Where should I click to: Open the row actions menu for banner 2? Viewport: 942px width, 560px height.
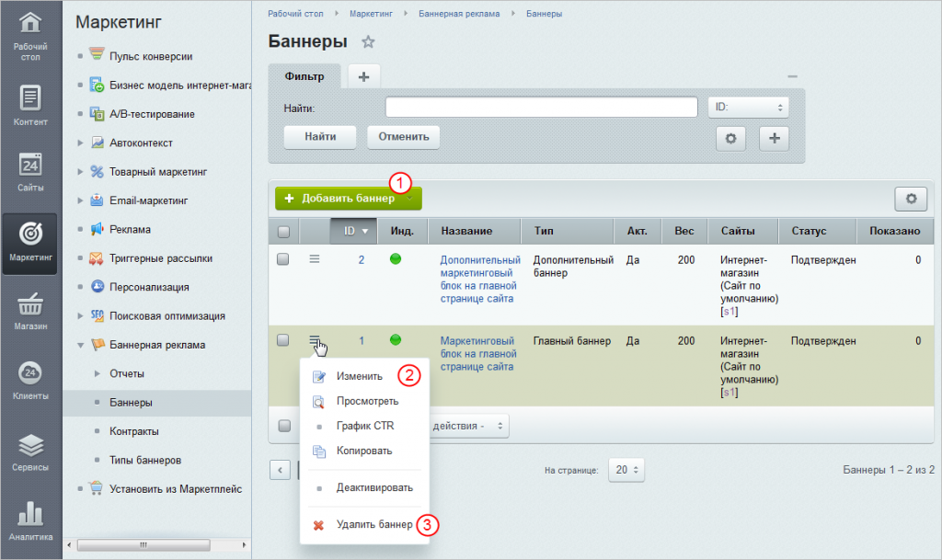(315, 260)
